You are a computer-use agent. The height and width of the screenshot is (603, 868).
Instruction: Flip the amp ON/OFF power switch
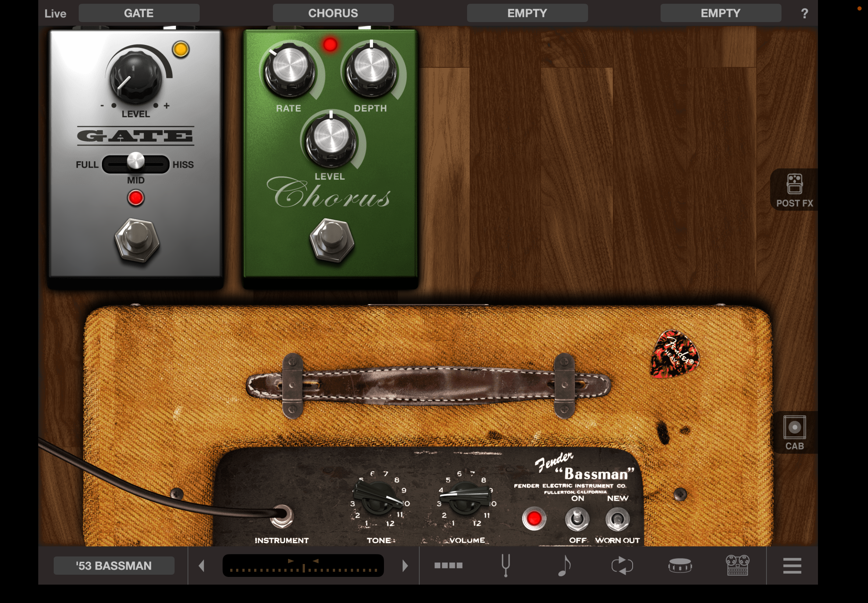(577, 519)
